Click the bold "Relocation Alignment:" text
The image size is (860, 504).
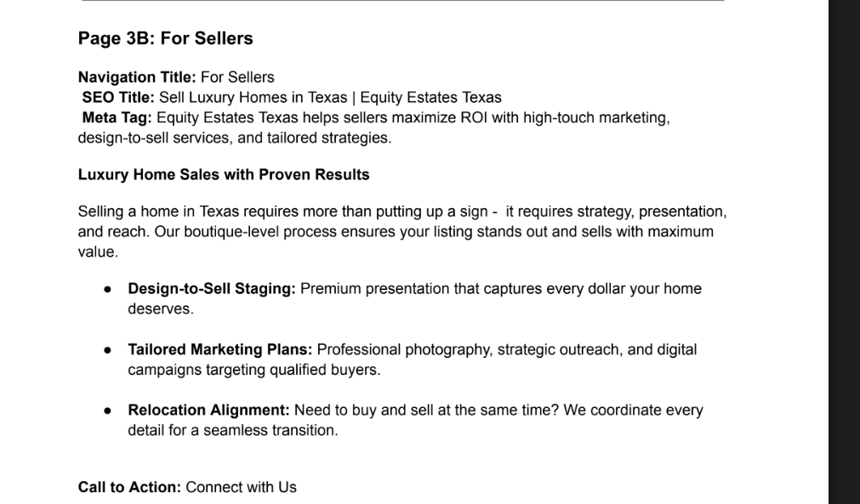[208, 411]
